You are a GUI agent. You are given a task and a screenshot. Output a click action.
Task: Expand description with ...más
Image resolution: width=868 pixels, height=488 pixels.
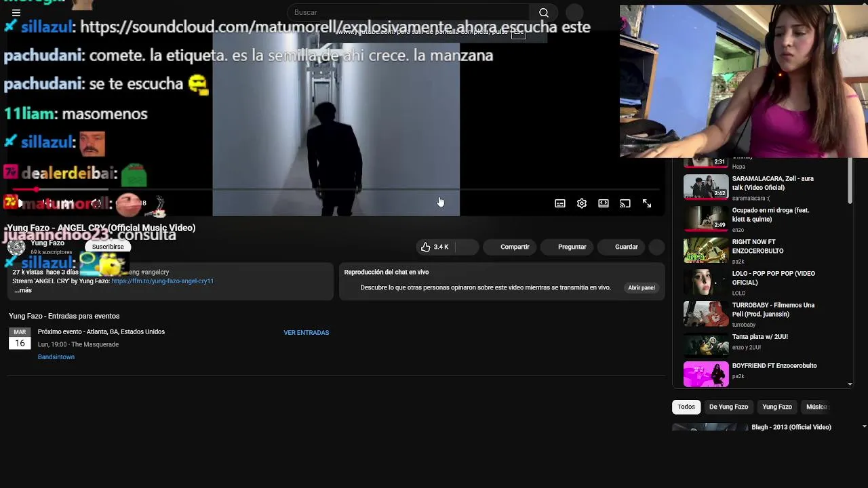pos(22,290)
